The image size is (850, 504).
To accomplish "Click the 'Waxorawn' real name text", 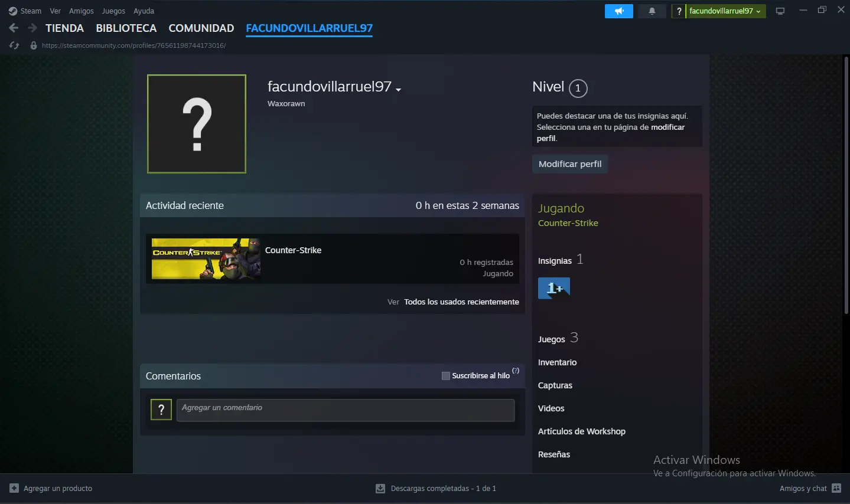I will (x=286, y=103).
